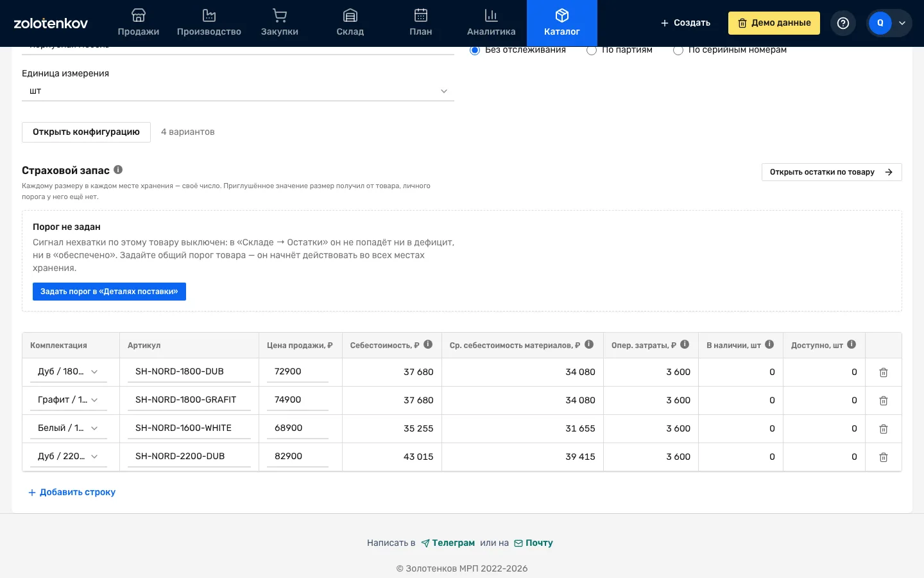
Task: Go to the Склад menu section
Action: (x=350, y=23)
